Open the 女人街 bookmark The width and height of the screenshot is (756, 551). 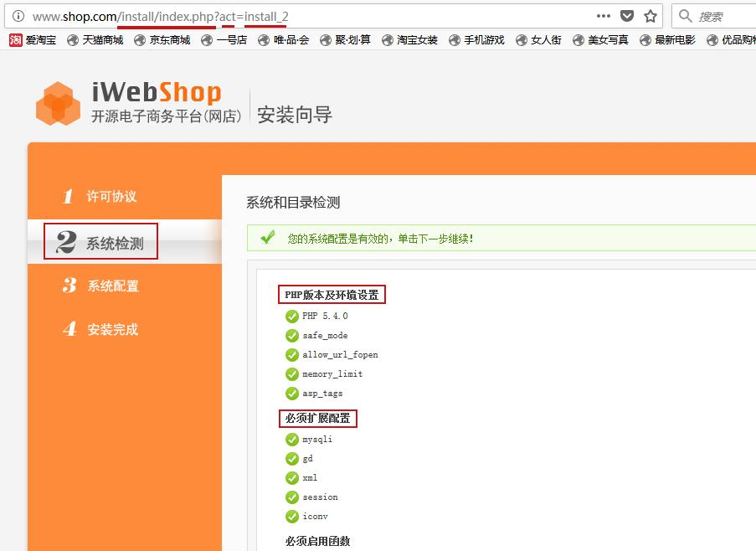click(x=538, y=40)
